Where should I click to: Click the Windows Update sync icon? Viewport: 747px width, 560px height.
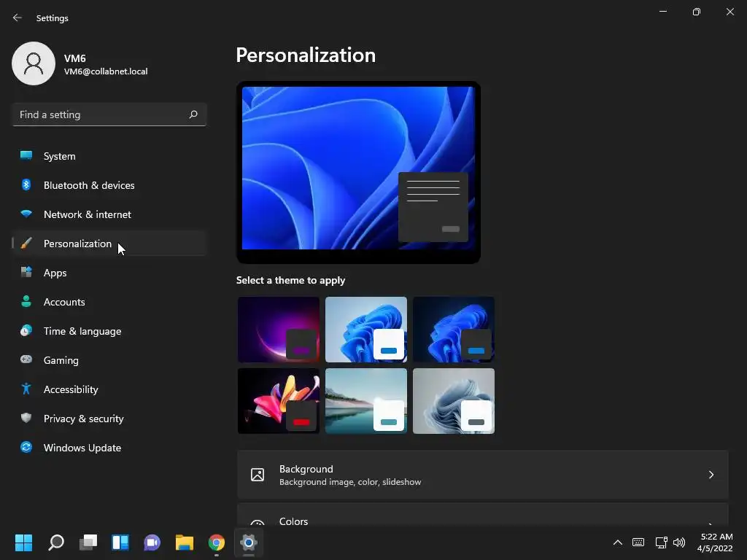click(x=26, y=447)
